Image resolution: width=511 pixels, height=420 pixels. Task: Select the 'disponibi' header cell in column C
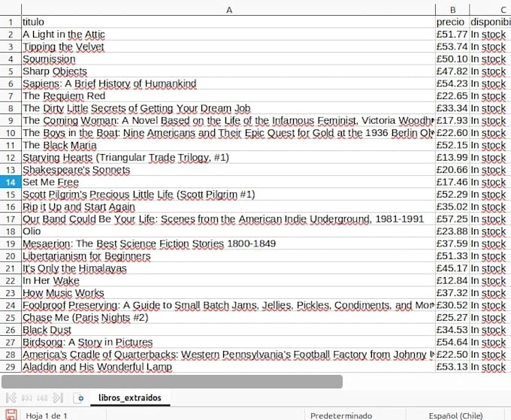491,22
